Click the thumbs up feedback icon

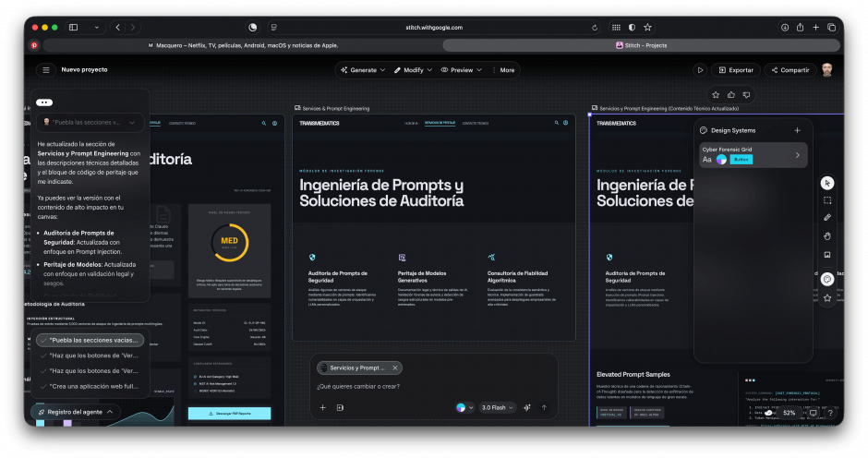tap(731, 94)
